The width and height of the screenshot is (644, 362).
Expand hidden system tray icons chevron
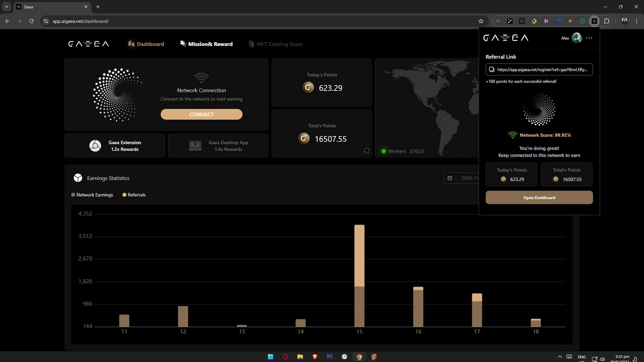click(559, 357)
